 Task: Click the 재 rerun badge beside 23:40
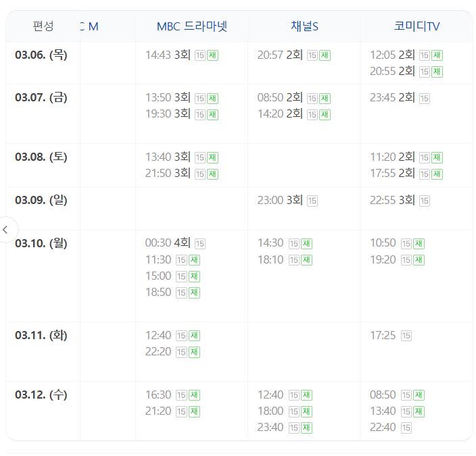306,428
